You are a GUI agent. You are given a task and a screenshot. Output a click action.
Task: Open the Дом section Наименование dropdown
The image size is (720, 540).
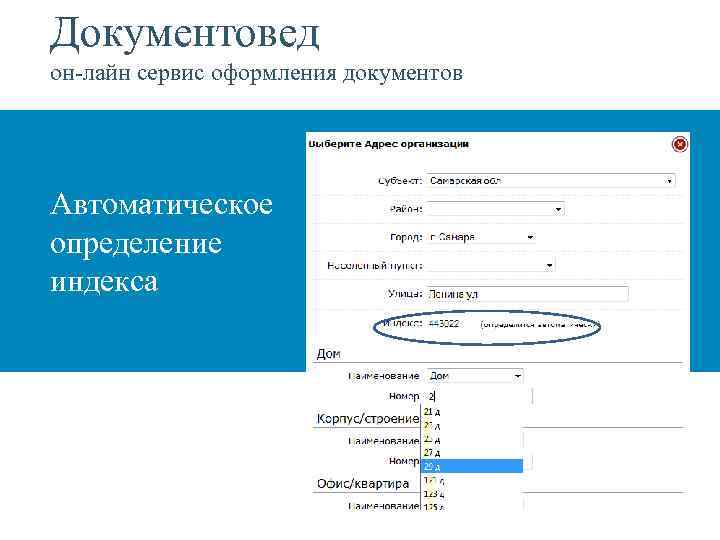click(475, 376)
